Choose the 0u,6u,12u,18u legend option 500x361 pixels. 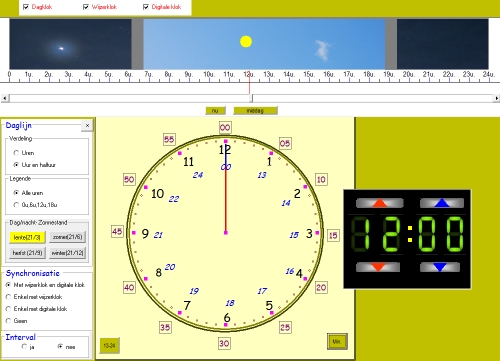point(16,205)
